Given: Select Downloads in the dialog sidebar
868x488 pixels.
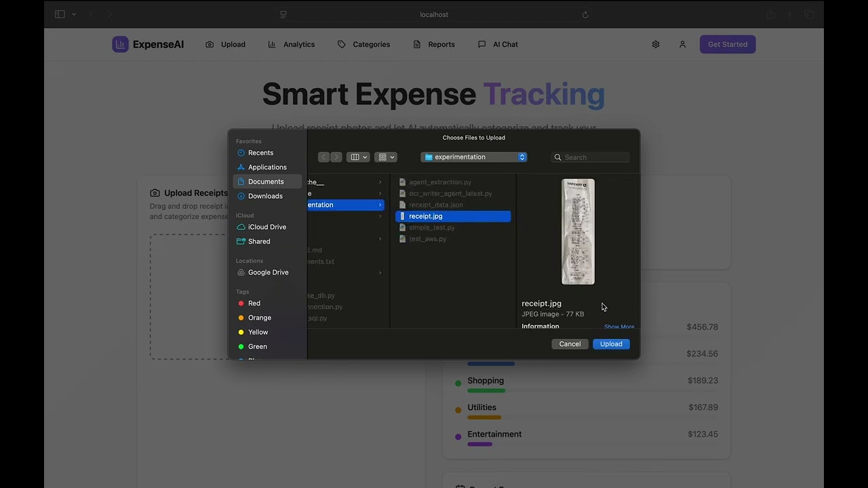Looking at the screenshot, I should (267, 196).
